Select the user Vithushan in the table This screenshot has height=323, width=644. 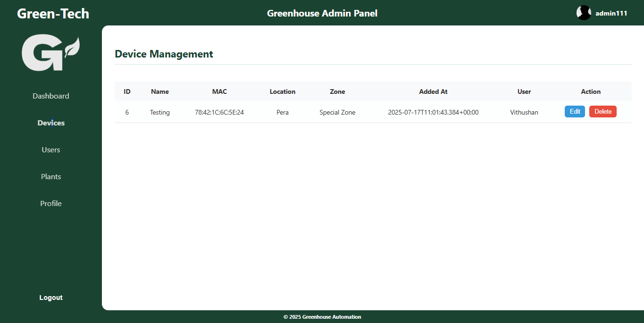click(524, 112)
